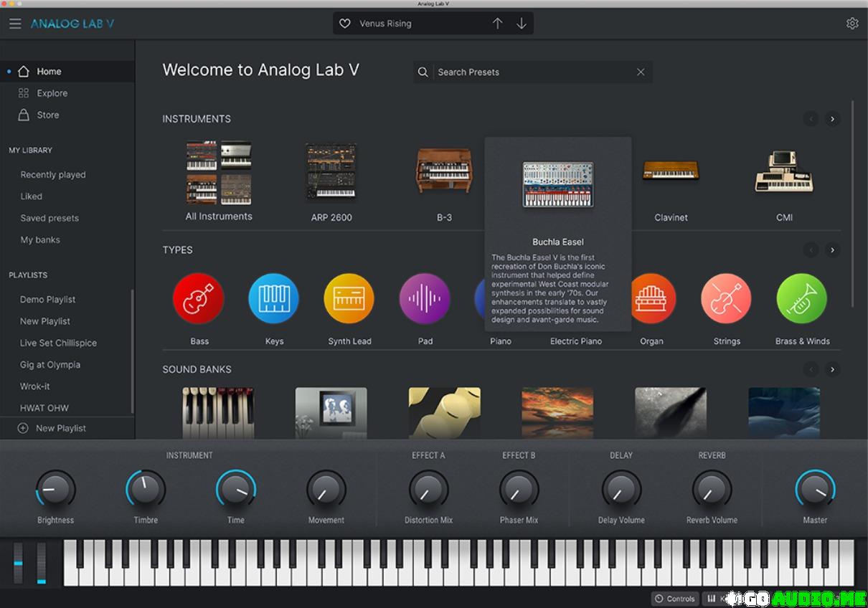Choose the CMI instrument
The image size is (868, 608).
pyautogui.click(x=784, y=182)
